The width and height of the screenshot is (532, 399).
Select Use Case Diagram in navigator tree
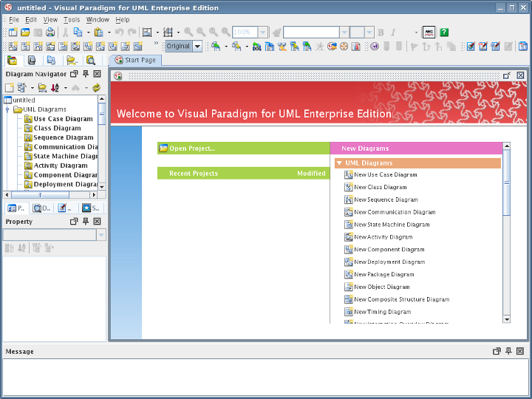(63, 119)
